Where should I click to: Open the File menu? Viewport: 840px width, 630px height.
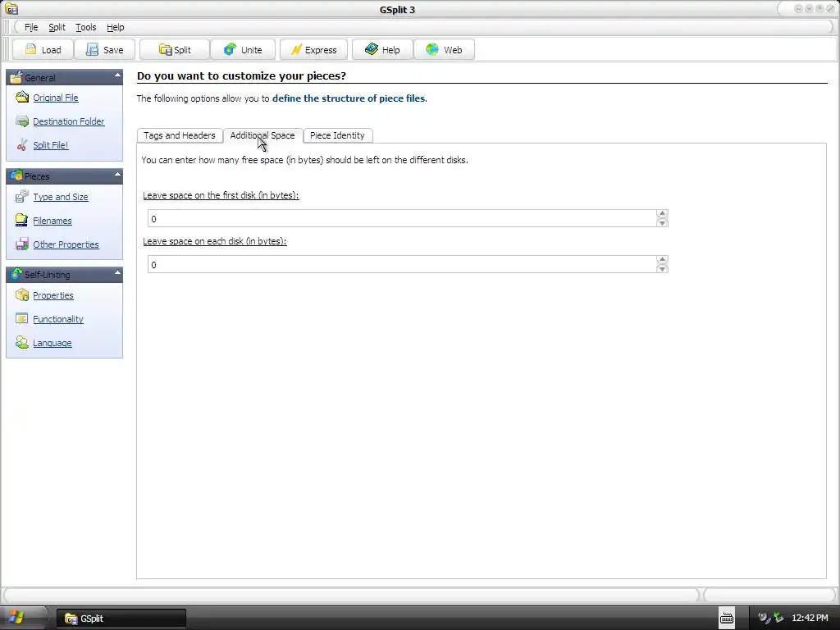31,27
